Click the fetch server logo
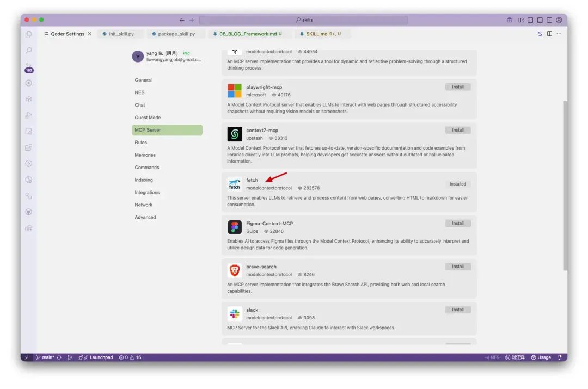Image resolution: width=588 pixels, height=389 pixels. pyautogui.click(x=234, y=184)
